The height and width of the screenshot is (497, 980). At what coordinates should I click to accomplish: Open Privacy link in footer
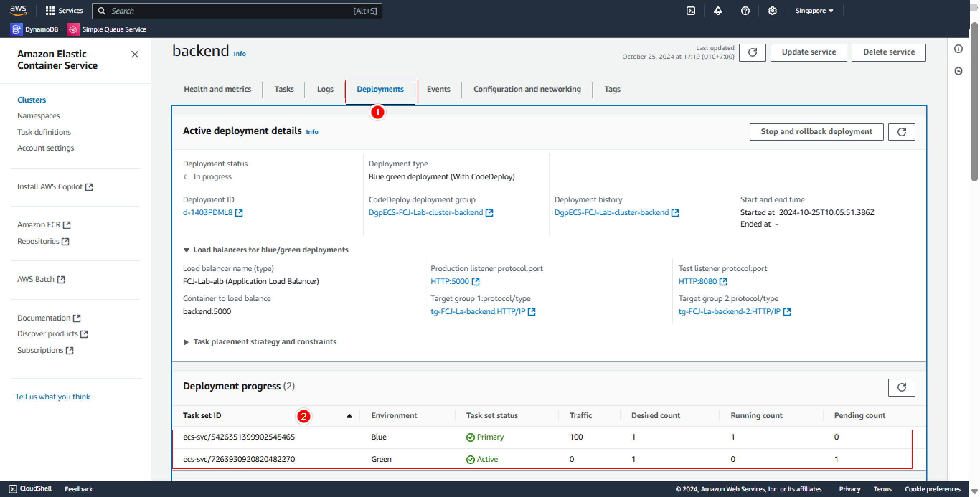click(x=849, y=489)
